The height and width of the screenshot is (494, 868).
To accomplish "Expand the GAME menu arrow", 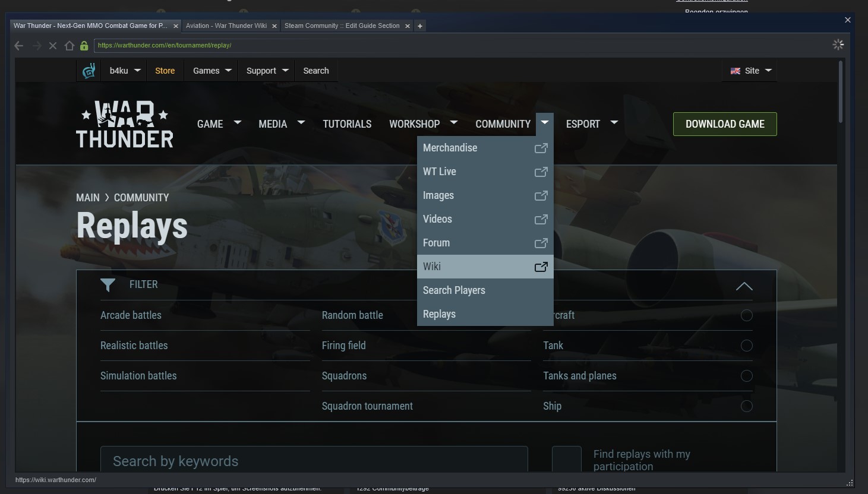I will (238, 123).
